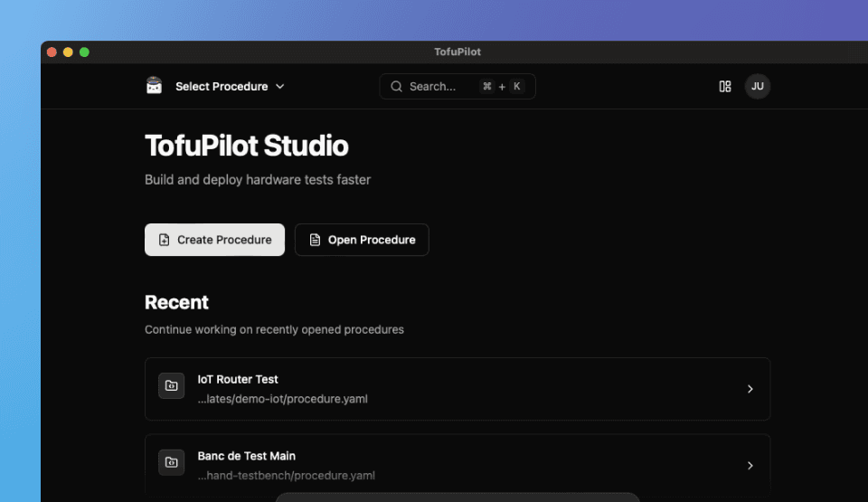Screen dimensions: 868x502
Task: Close the TofuPilot window with the red button
Action: 52,52
